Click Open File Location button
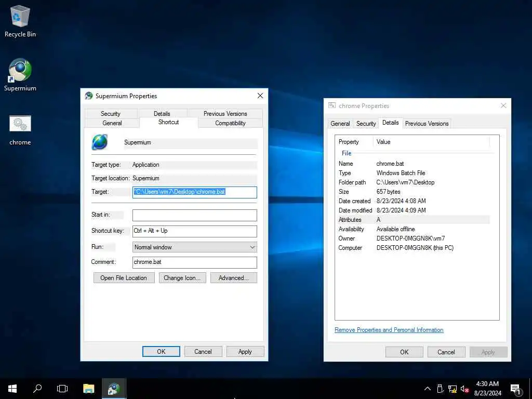532x399 pixels. (124, 278)
